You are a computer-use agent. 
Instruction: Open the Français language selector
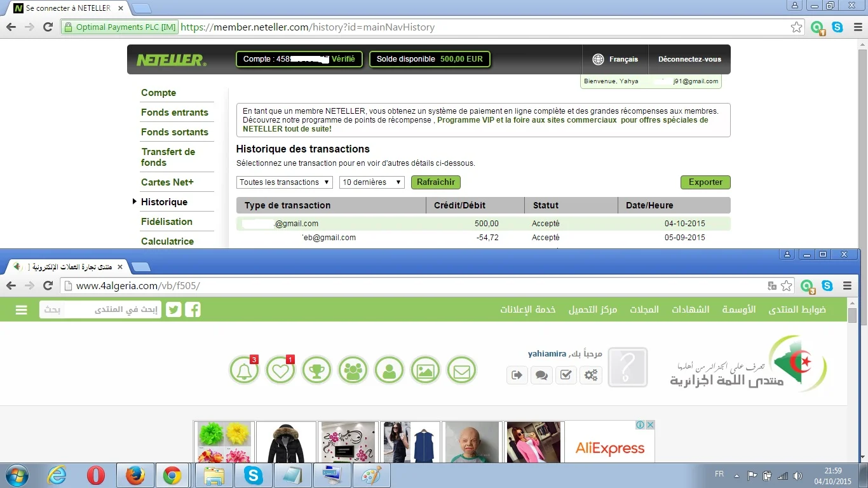[615, 59]
